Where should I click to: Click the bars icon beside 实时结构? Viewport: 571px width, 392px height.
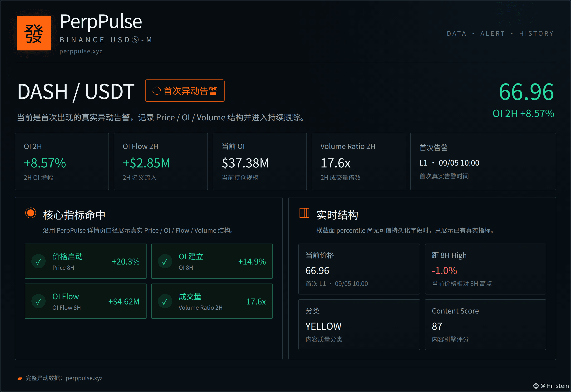[x=304, y=213]
